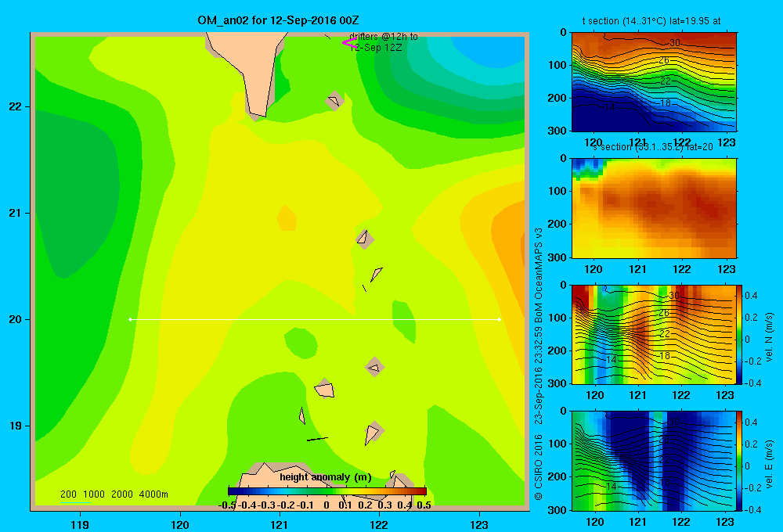This screenshot has width=783, height=532.
Task: Open the temperature section plot panel
Action: click(x=654, y=82)
